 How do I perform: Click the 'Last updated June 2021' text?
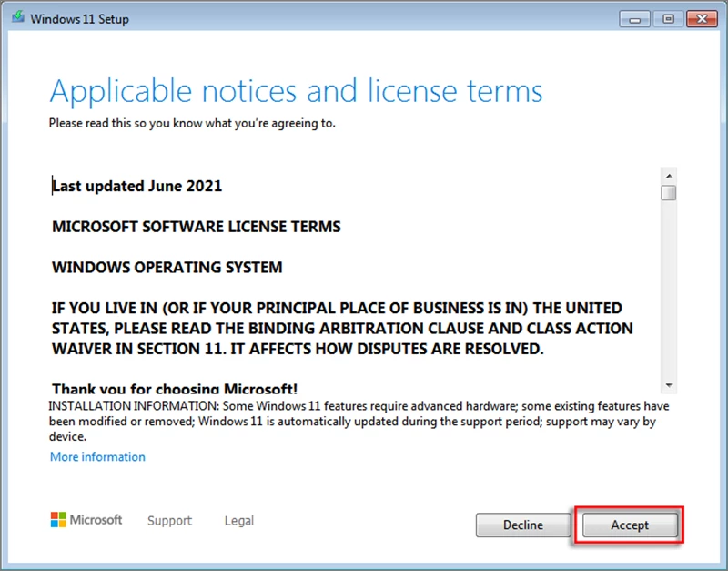[137, 186]
